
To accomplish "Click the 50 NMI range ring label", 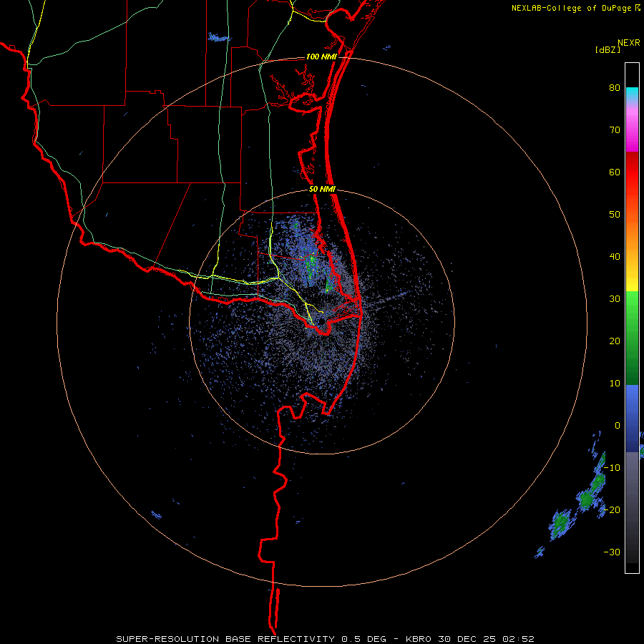I will tap(322, 190).
